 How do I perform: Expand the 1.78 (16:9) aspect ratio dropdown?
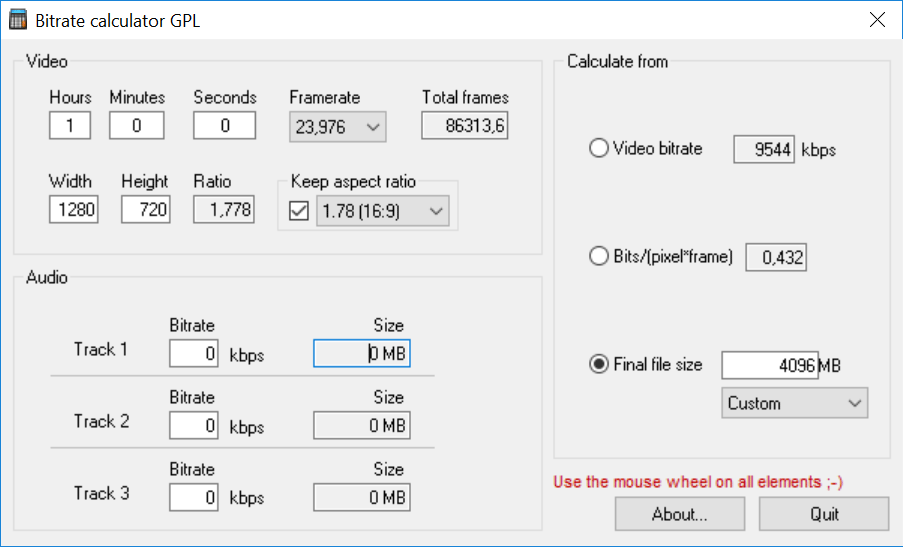(x=382, y=211)
